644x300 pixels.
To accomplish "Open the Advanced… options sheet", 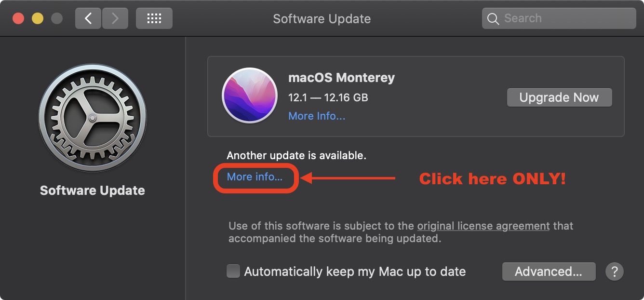I will [549, 271].
